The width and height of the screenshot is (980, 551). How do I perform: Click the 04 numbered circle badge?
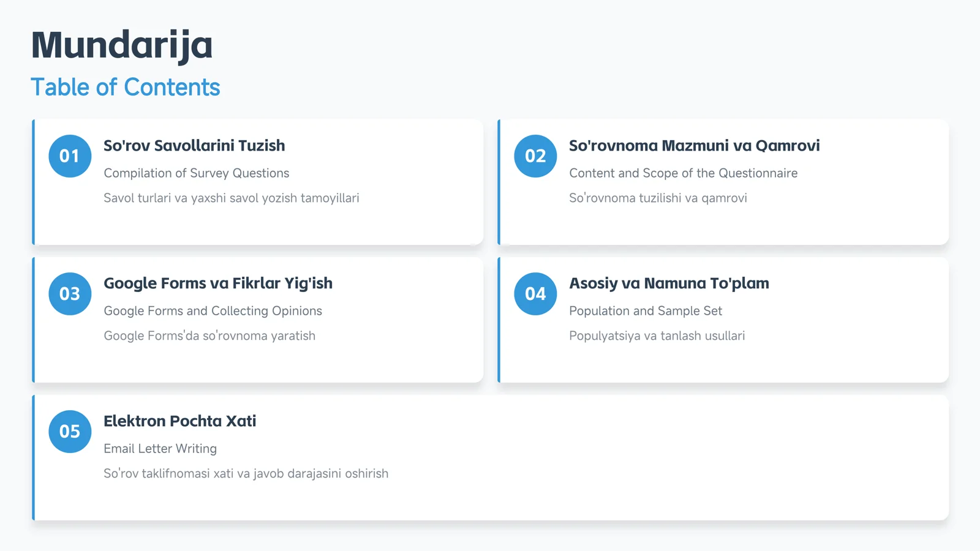(x=535, y=294)
